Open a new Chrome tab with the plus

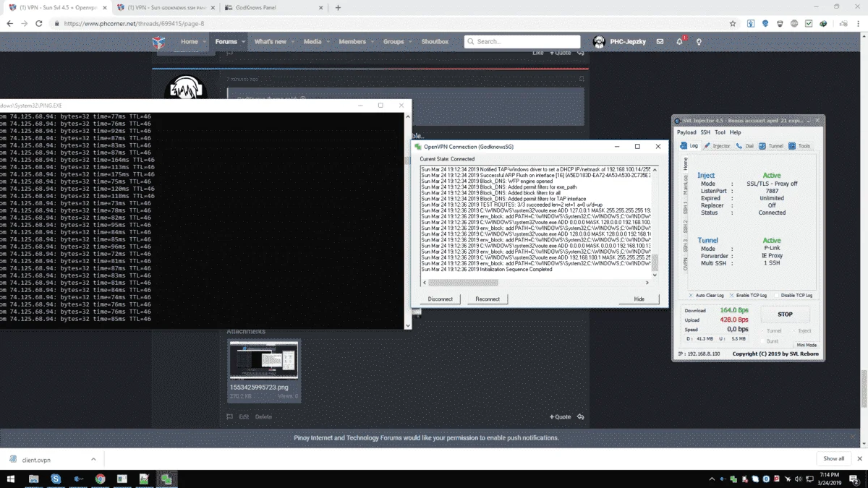(x=338, y=8)
